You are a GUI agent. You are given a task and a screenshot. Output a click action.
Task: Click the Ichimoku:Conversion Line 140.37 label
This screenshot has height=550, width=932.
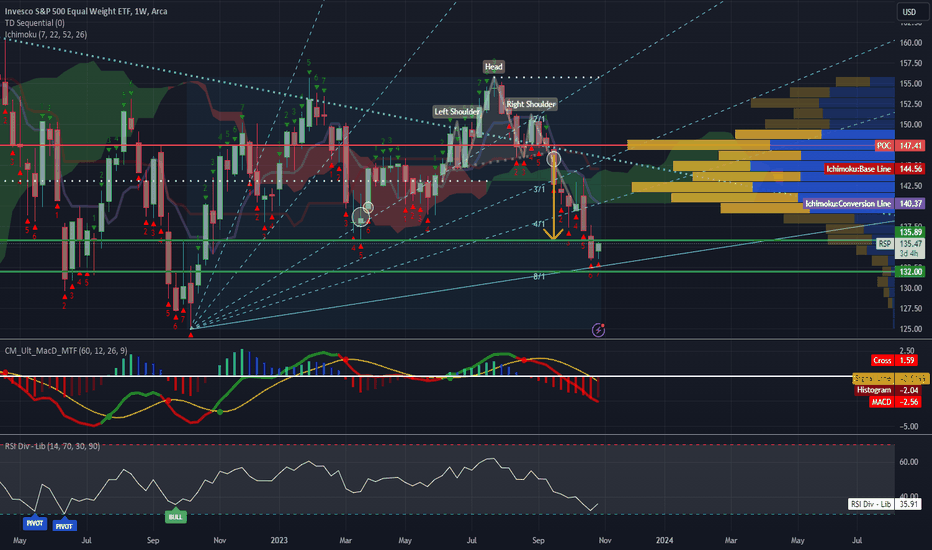pos(862,203)
